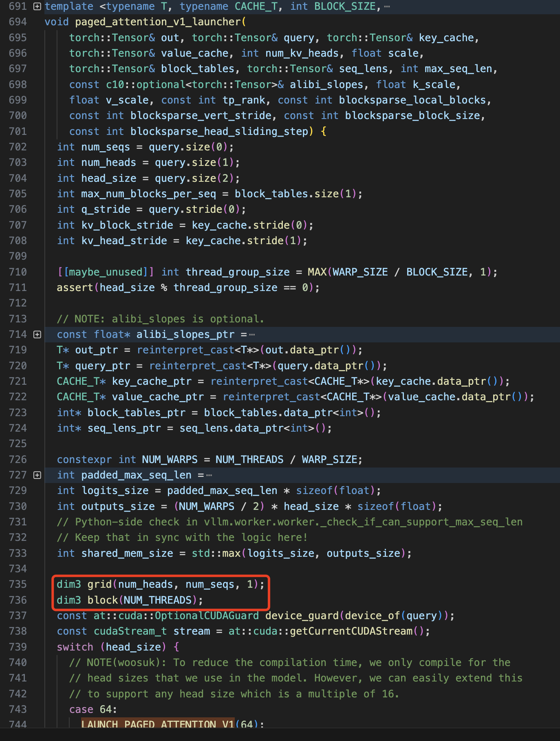This screenshot has width=560, height=741.
Task: Click max_num_blocks_per_seq on line 705
Action: pos(148,194)
